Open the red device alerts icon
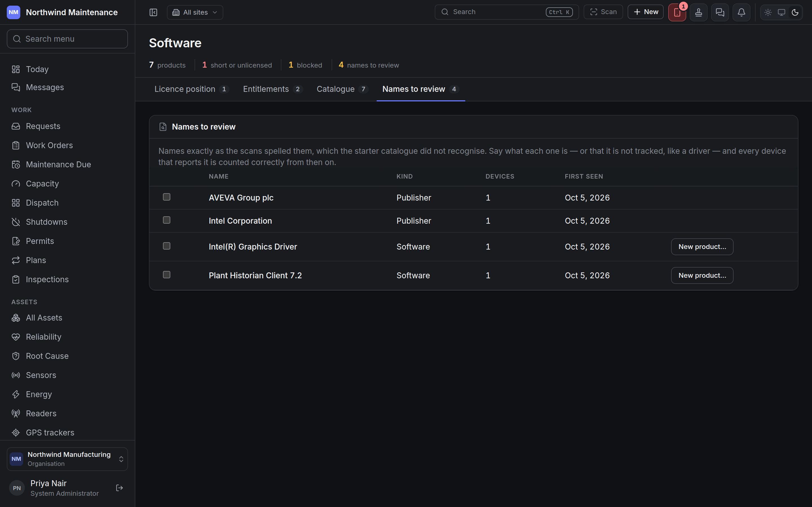The image size is (812, 507). click(x=677, y=12)
